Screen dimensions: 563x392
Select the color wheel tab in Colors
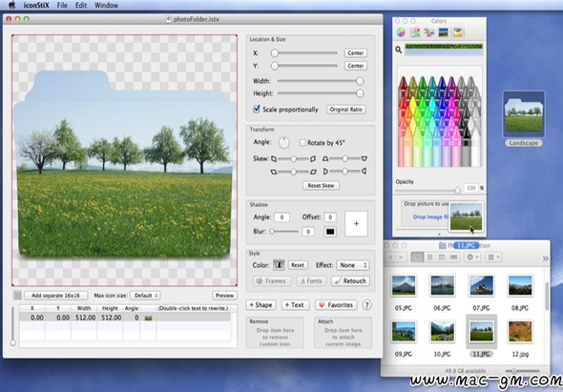click(401, 32)
